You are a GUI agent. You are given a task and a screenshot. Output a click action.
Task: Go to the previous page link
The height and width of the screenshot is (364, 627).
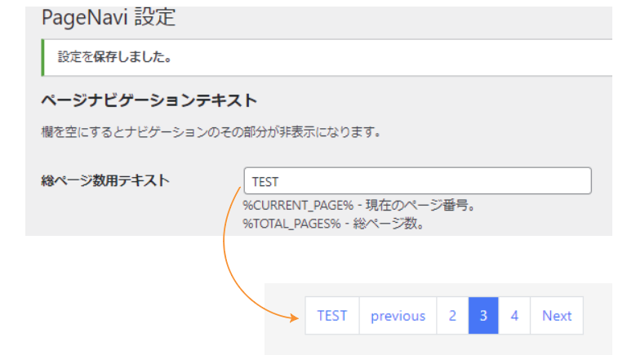coord(398,316)
